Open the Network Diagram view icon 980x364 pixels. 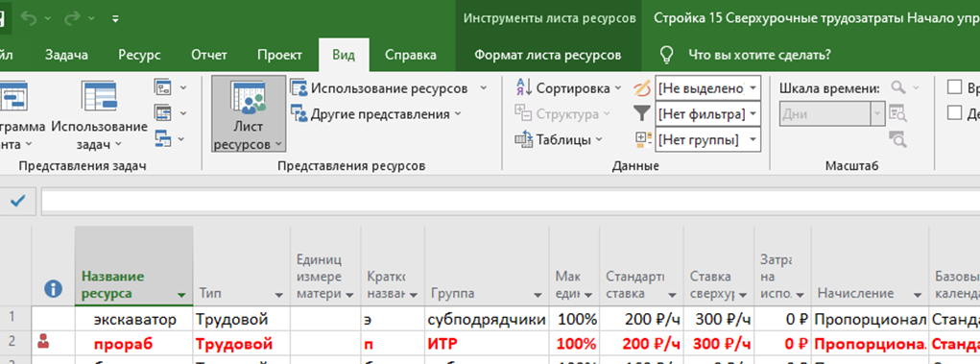(163, 87)
